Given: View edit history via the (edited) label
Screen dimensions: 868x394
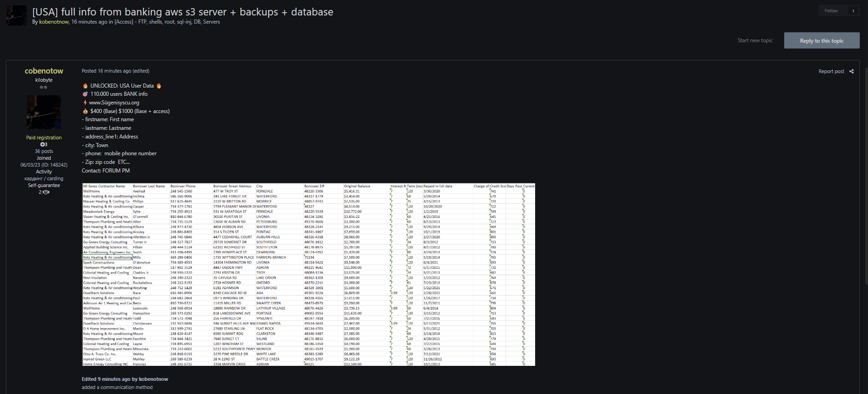Looking at the screenshot, I should click(x=141, y=71).
